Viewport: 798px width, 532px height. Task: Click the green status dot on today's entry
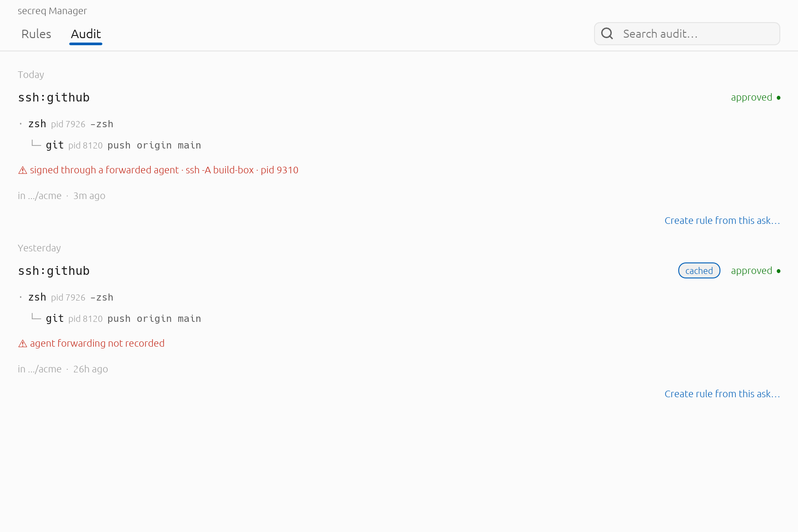(x=778, y=98)
